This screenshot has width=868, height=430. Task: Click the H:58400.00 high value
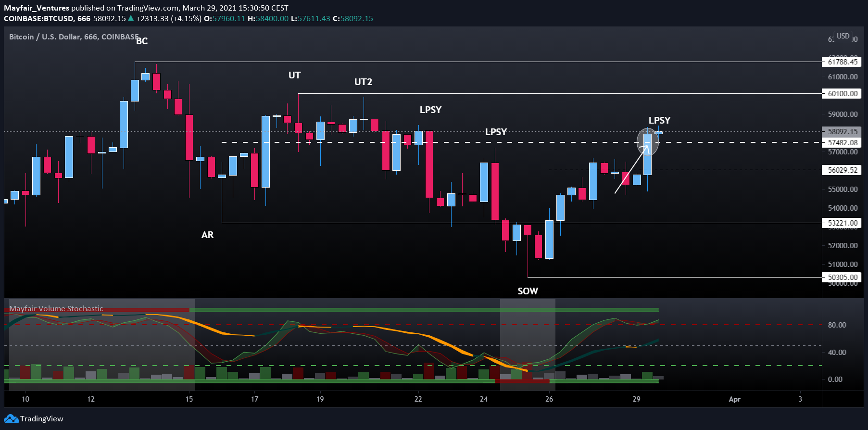[268, 18]
